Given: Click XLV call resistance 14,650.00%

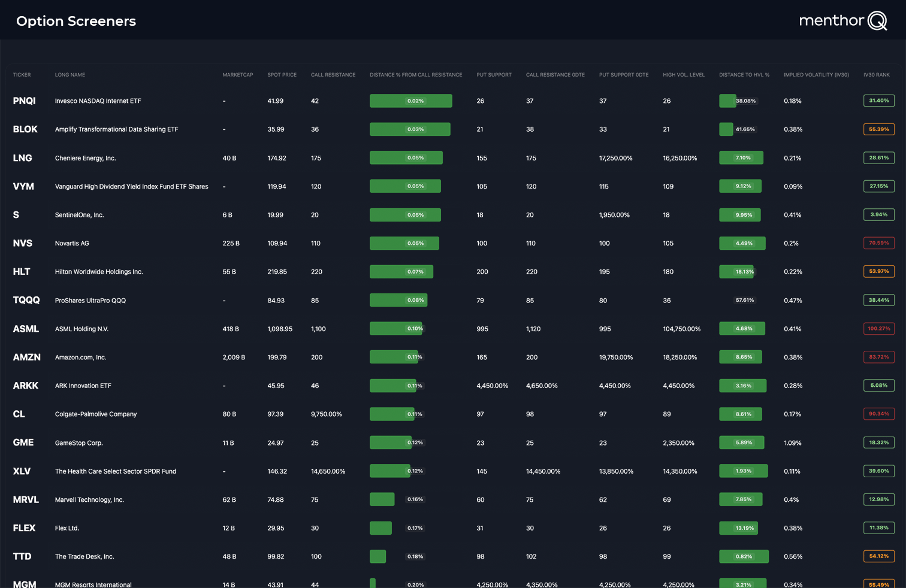Looking at the screenshot, I should (x=328, y=471).
